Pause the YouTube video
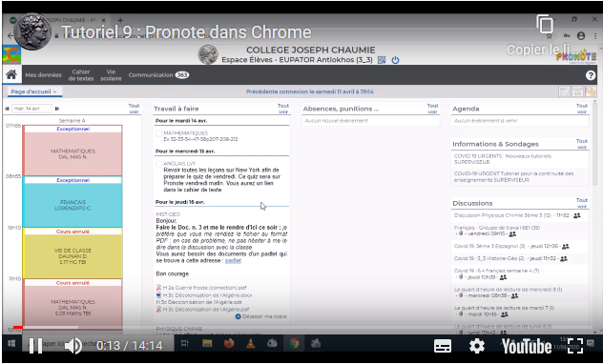 coord(35,346)
